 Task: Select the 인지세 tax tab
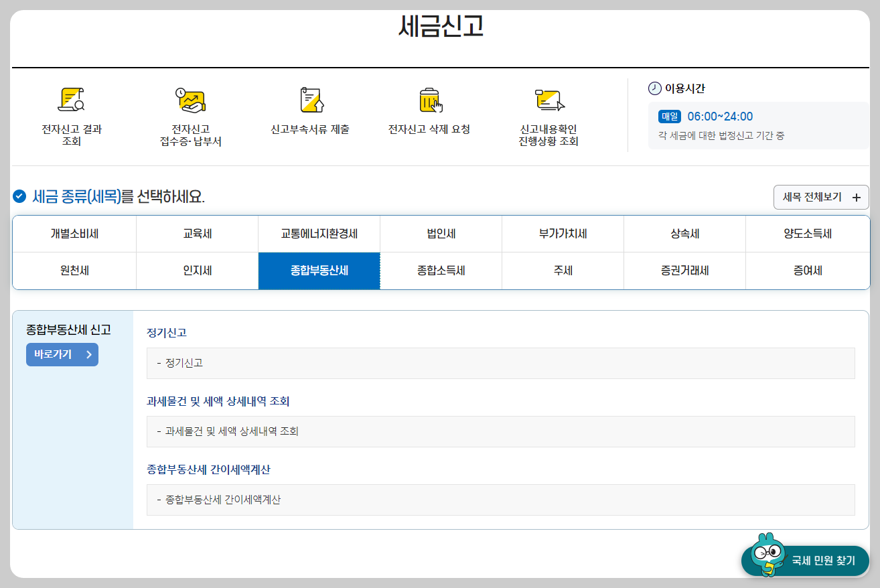197,271
